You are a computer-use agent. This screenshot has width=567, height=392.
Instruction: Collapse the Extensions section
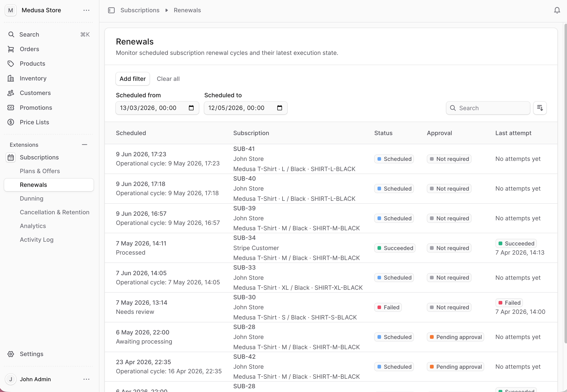click(x=84, y=145)
